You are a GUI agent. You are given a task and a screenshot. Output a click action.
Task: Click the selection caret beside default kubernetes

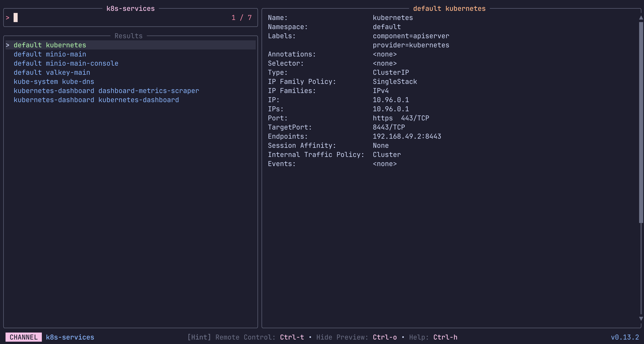[7, 45]
